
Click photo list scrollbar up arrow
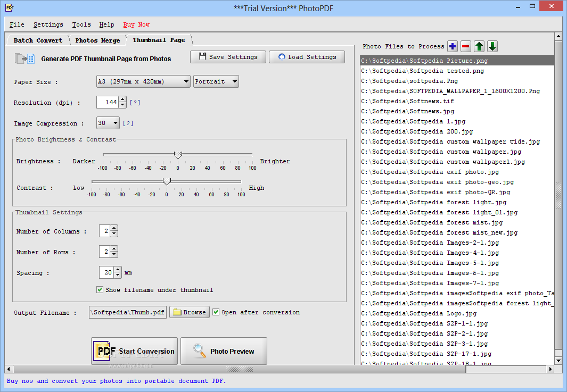coord(558,36)
